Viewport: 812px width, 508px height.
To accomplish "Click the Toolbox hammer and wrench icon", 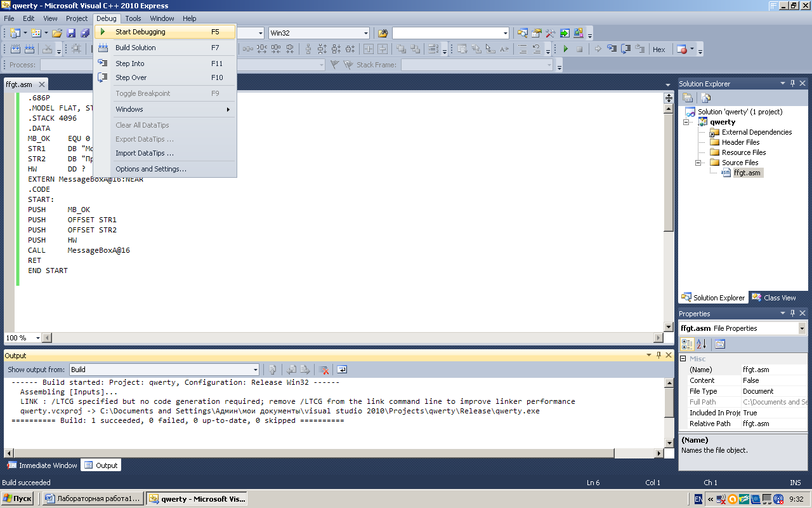I will tap(551, 33).
